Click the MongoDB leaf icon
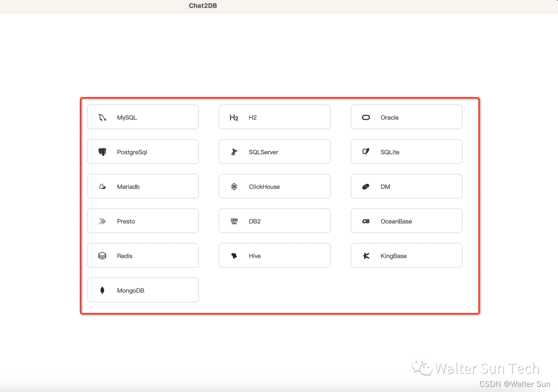 (x=102, y=290)
